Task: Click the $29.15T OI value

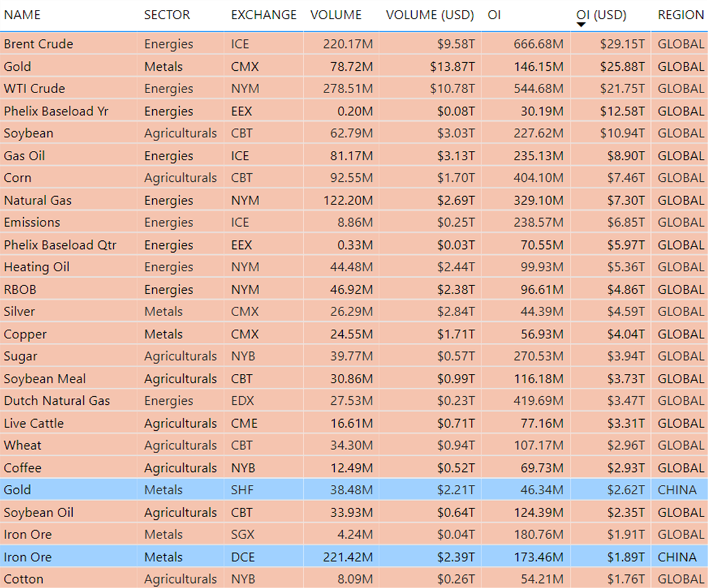Action: pyautogui.click(x=622, y=43)
